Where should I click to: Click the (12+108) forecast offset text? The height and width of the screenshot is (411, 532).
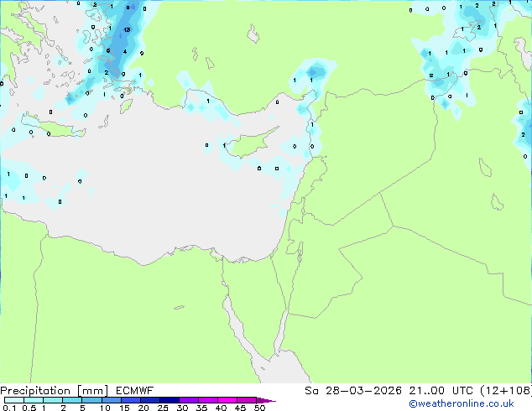pyautogui.click(x=506, y=391)
